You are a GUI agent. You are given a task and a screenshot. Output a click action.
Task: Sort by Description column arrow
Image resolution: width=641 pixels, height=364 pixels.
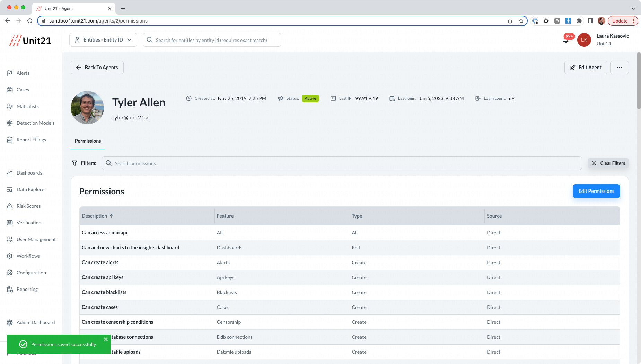click(x=112, y=216)
